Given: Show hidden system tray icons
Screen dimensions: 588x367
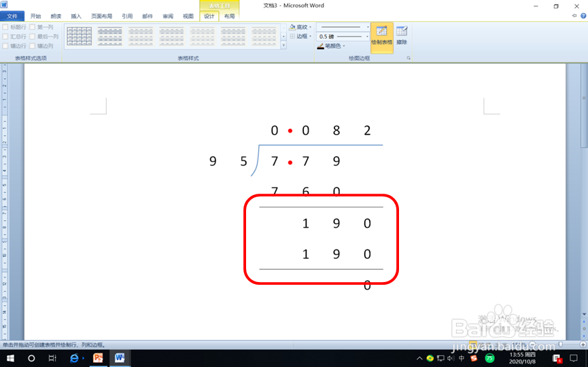Looking at the screenshot, I should pyautogui.click(x=419, y=358).
